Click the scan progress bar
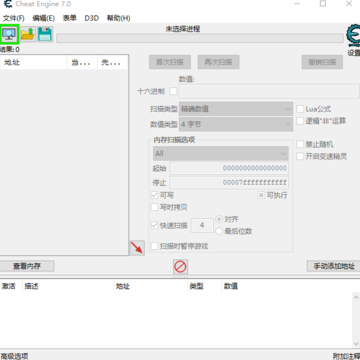This screenshot has width=360, height=360. [200, 38]
